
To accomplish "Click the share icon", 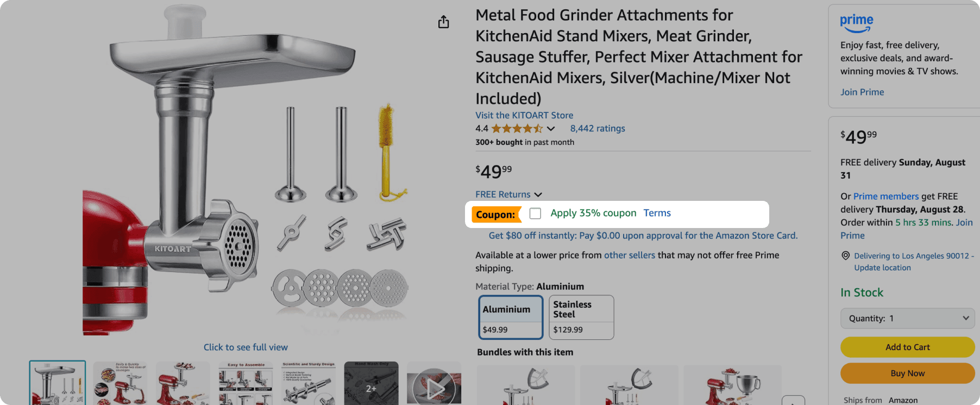I will tap(443, 22).
